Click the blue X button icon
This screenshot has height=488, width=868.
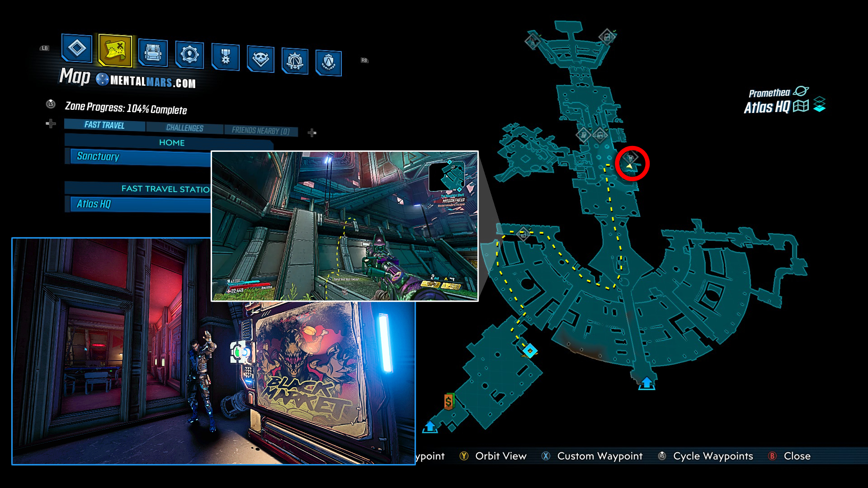tap(546, 456)
